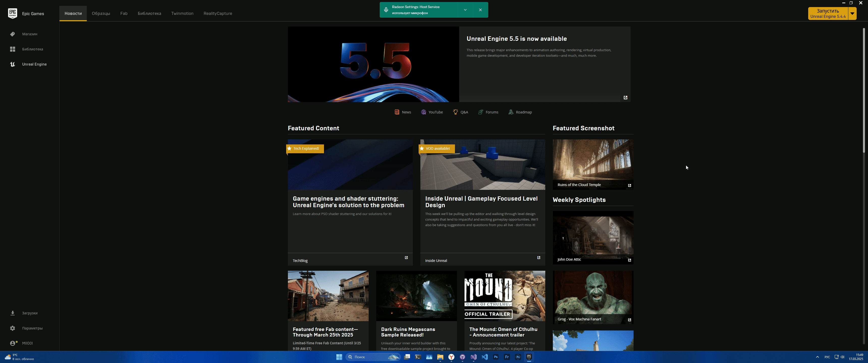Open the taskbar clock showing 15:49
868x363 pixels.
click(856, 357)
